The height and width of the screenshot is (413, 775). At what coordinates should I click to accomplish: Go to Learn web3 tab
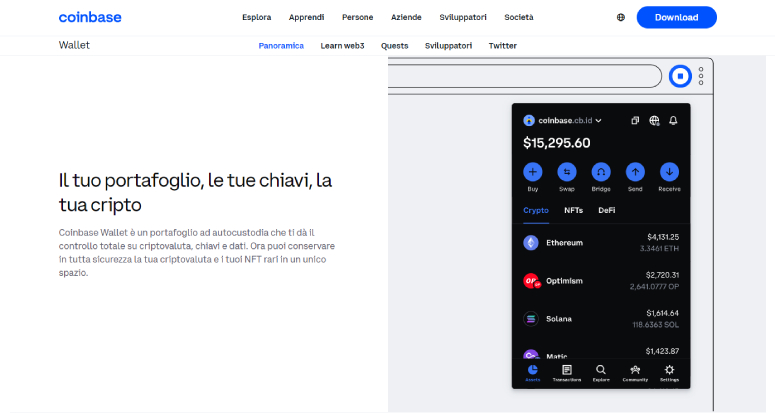click(x=342, y=45)
